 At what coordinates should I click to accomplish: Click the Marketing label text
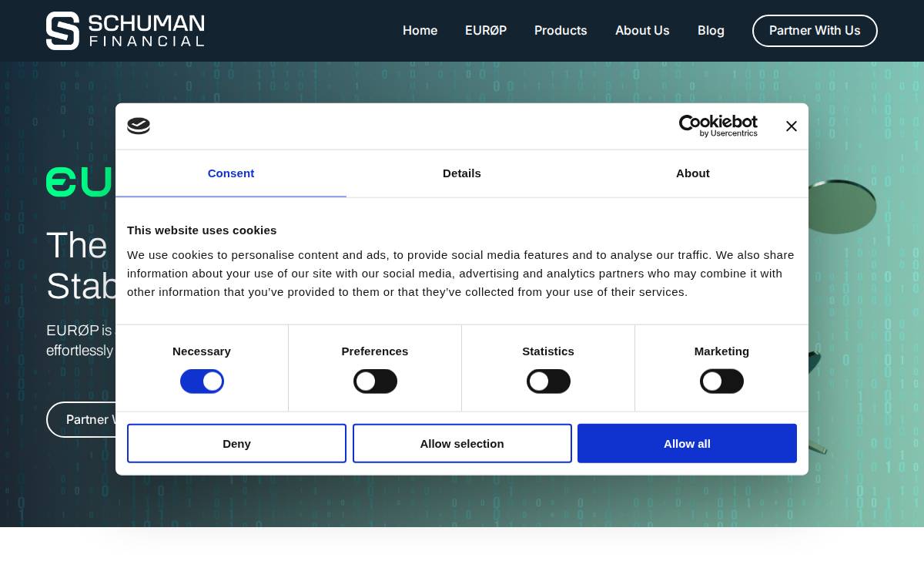click(x=721, y=351)
